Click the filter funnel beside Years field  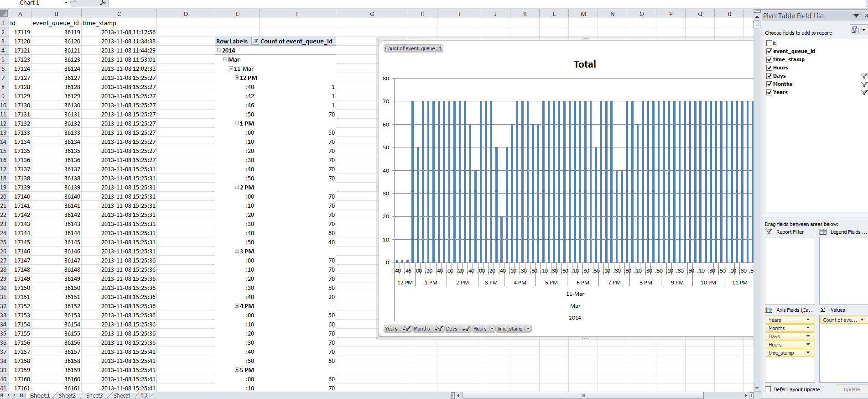point(864,93)
